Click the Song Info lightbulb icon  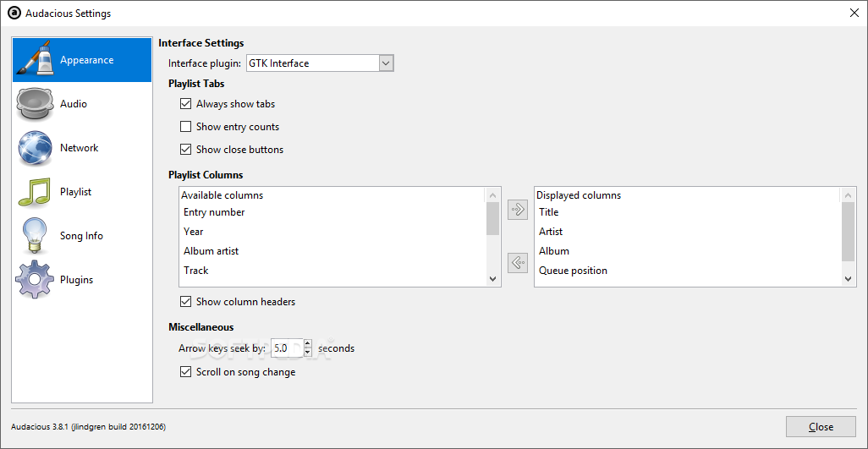[35, 236]
